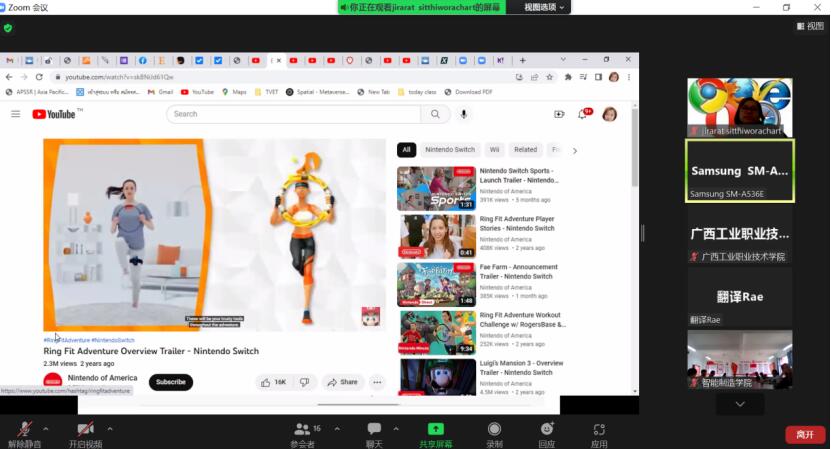Open the Spatial - Metaverse bookmark

317,92
